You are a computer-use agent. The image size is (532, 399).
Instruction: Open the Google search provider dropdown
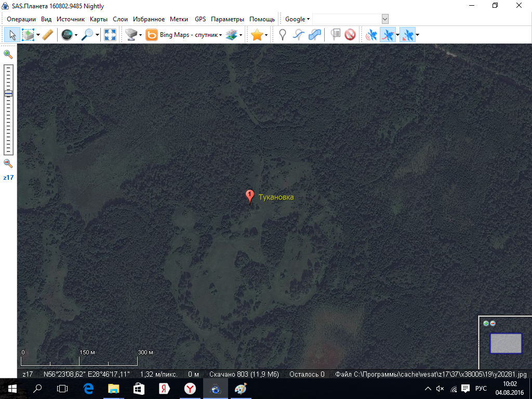tap(297, 19)
